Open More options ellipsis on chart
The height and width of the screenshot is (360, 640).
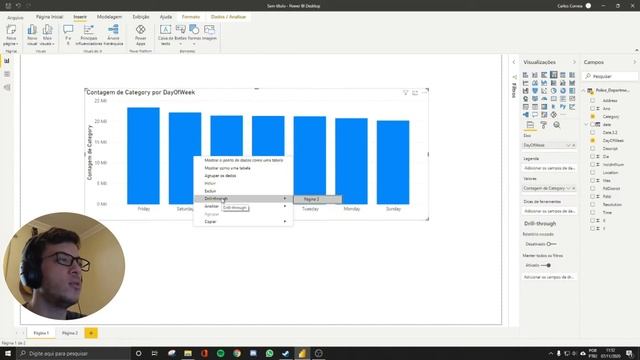click(x=424, y=93)
